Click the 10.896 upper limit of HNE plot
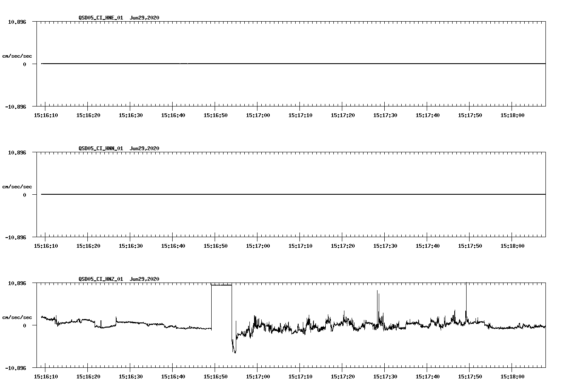The width and height of the screenshot is (576, 392). point(17,22)
